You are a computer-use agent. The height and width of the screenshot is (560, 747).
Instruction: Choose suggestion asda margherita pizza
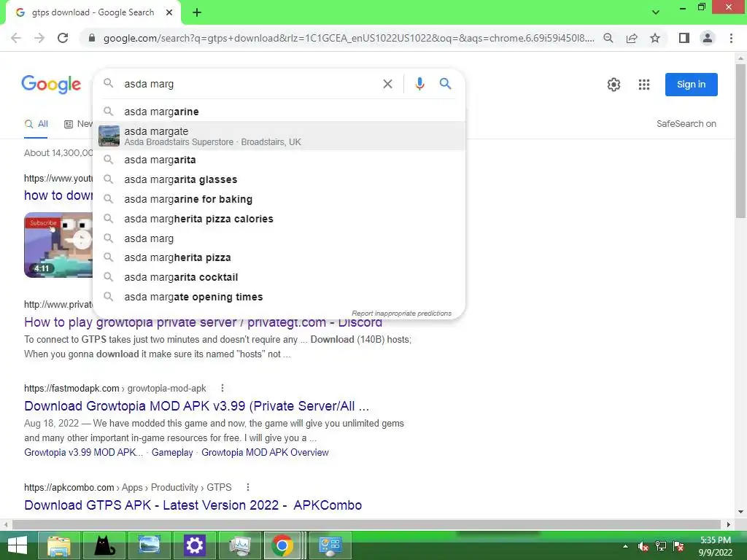(279, 257)
